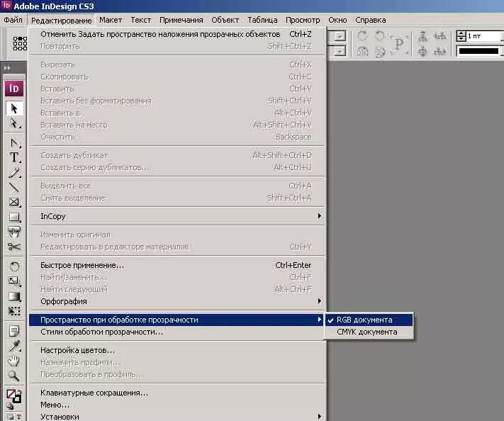The height and width of the screenshot is (421, 504).
Task: Choose CMYK документа transparency blend space
Action: [x=369, y=332]
